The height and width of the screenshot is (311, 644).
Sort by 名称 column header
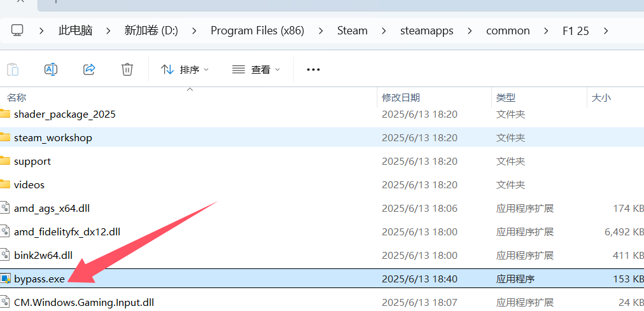tap(17, 98)
